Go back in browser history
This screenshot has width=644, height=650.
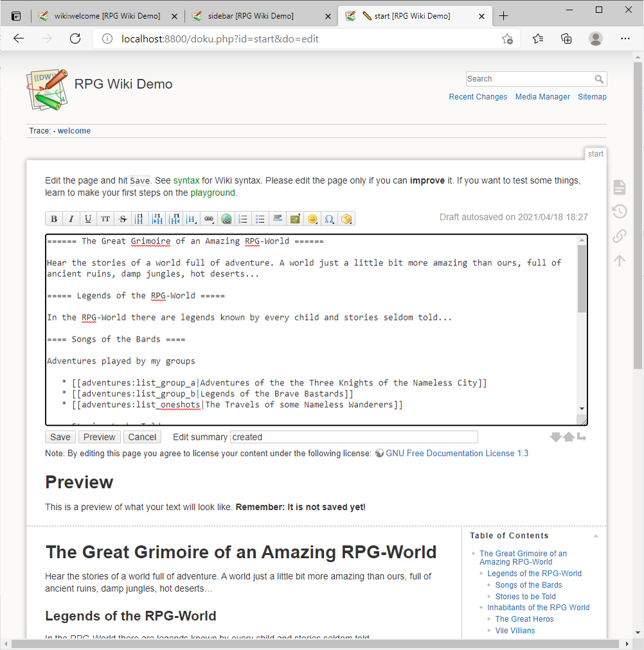(x=19, y=39)
